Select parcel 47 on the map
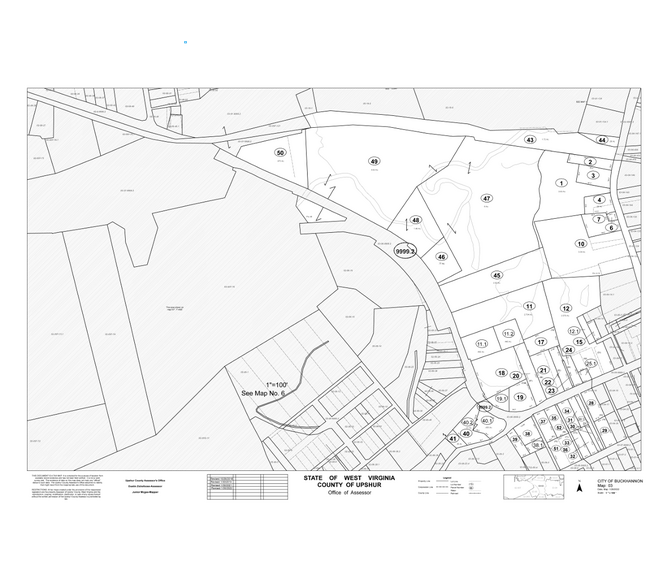 (x=486, y=199)
